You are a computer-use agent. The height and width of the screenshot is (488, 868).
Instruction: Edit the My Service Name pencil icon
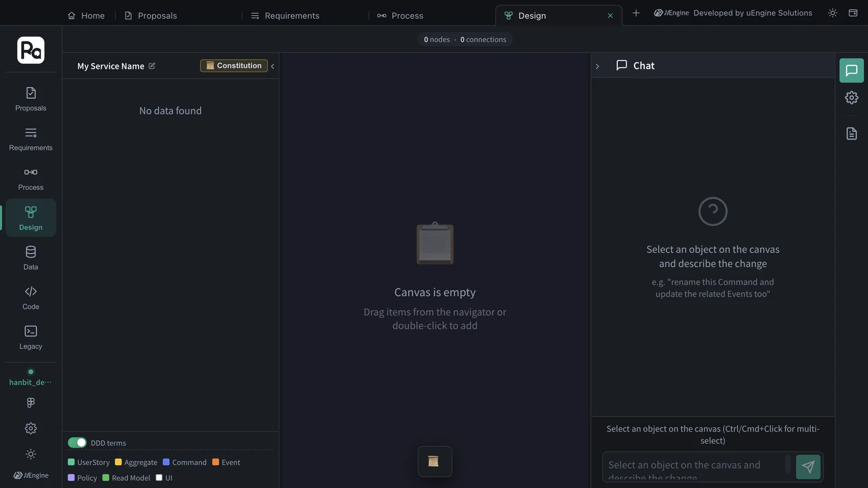tap(152, 66)
